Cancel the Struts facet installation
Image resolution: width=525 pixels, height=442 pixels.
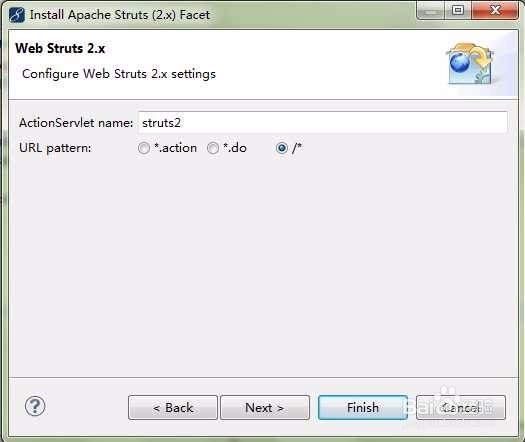(x=461, y=408)
